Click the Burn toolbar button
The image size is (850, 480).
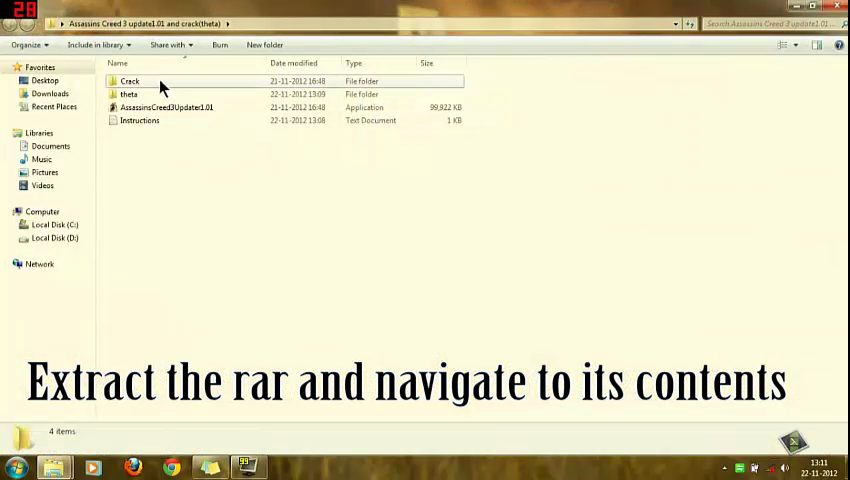[x=220, y=45]
